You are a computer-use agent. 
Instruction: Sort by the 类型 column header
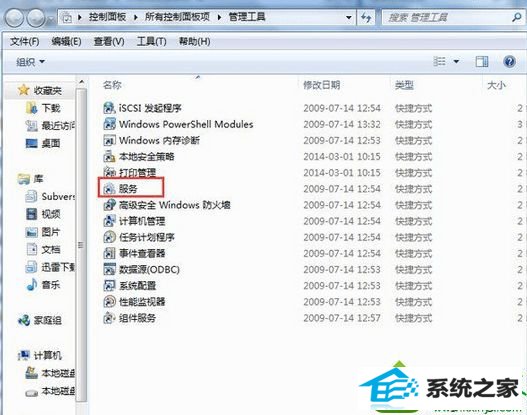(404, 85)
